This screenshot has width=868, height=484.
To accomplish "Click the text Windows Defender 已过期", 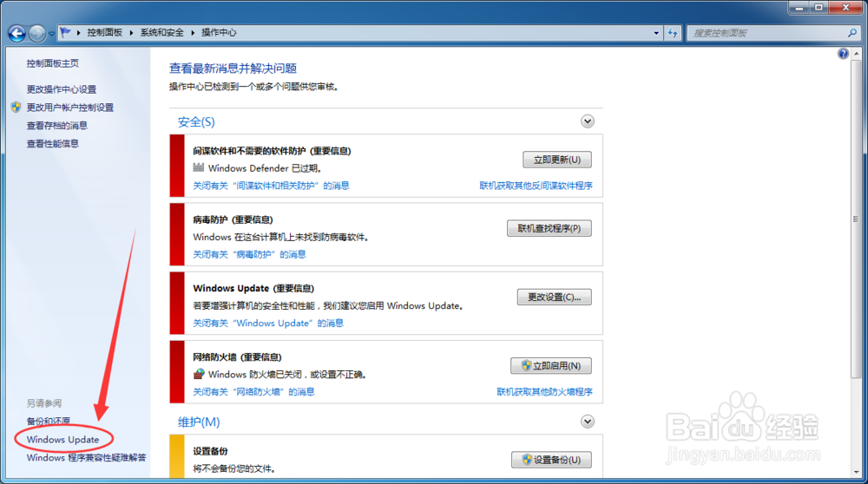I will 265,168.
